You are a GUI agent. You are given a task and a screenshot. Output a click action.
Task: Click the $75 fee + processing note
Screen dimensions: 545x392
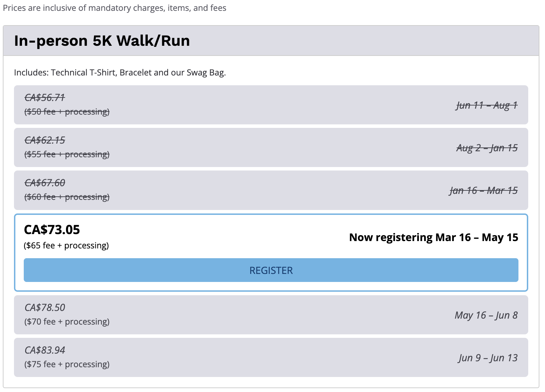67,364
